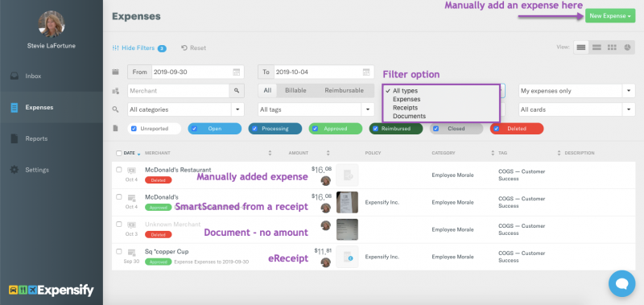Viewport: 644px width, 305px height.
Task: Click the Oct 4 McDonald's Restaurant expense type icon
Action: click(131, 170)
